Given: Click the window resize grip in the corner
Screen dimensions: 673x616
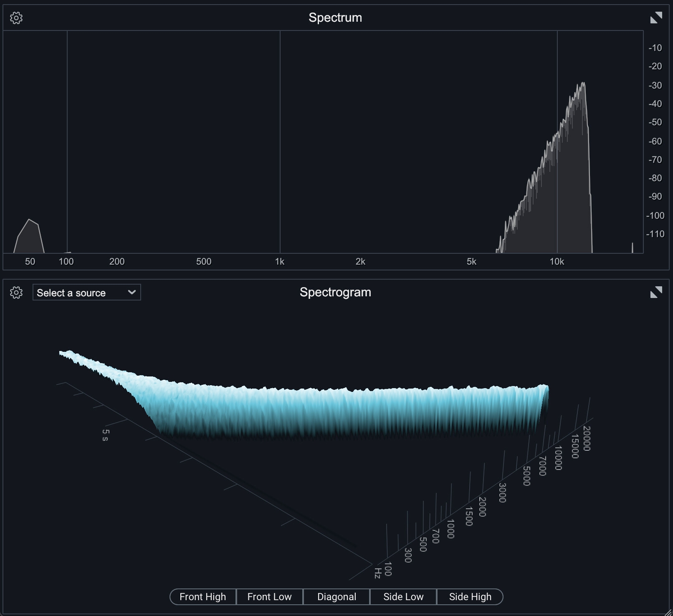Looking at the screenshot, I should (x=668, y=611).
